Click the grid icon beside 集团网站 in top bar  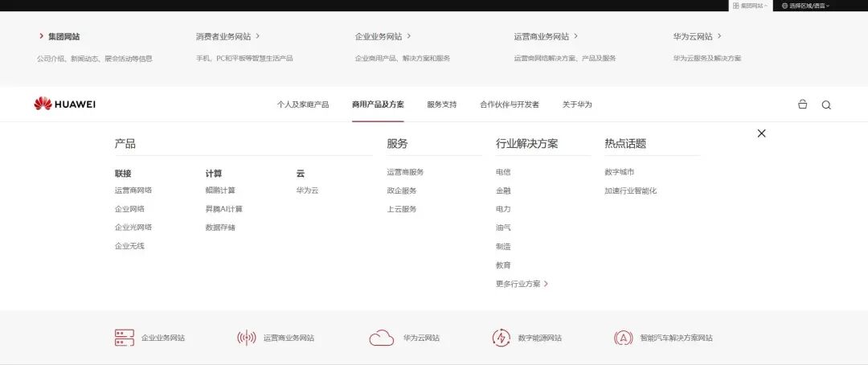click(735, 6)
